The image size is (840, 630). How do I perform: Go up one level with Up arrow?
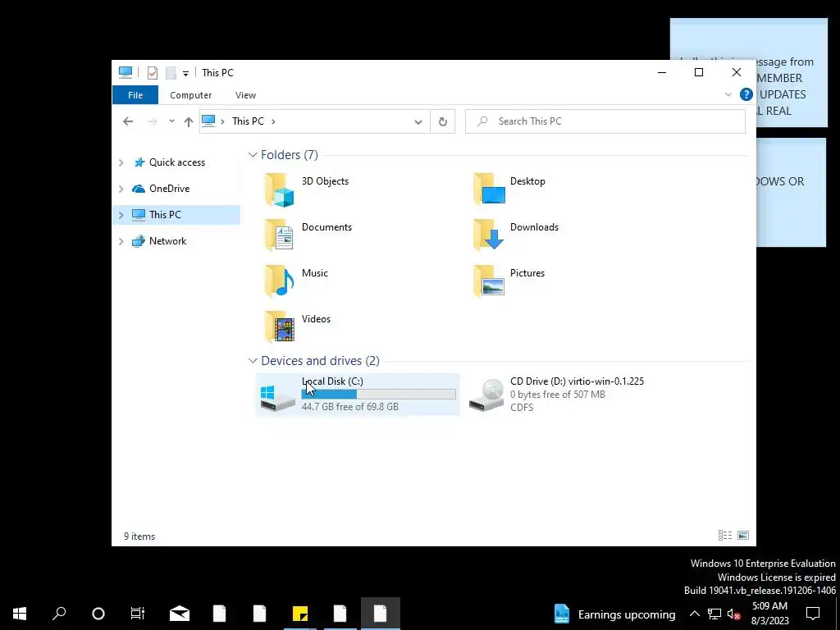point(188,121)
